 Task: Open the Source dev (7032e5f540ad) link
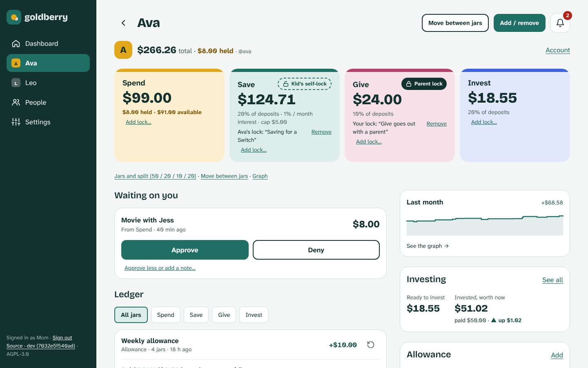coord(41,346)
